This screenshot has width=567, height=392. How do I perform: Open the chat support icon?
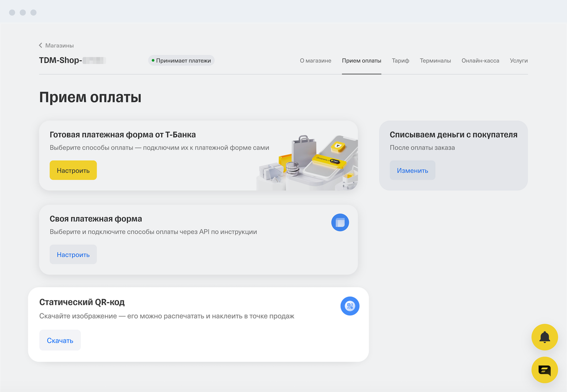pos(544,370)
